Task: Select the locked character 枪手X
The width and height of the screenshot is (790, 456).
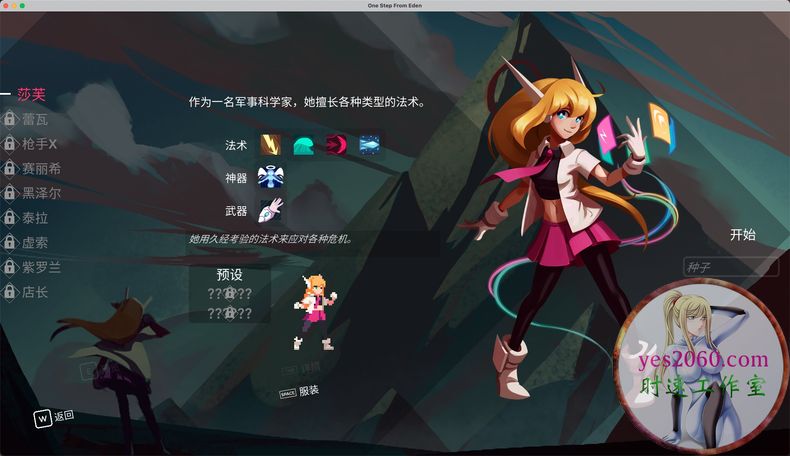Action: (x=39, y=144)
